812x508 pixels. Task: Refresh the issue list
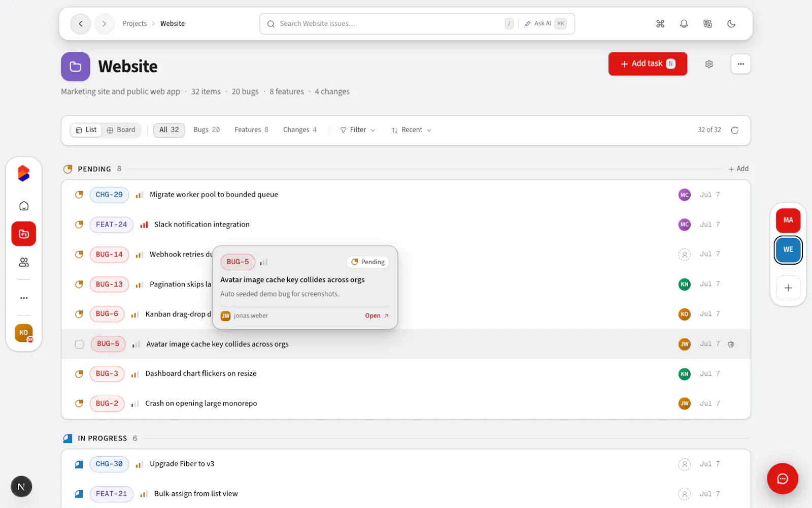[x=734, y=130]
